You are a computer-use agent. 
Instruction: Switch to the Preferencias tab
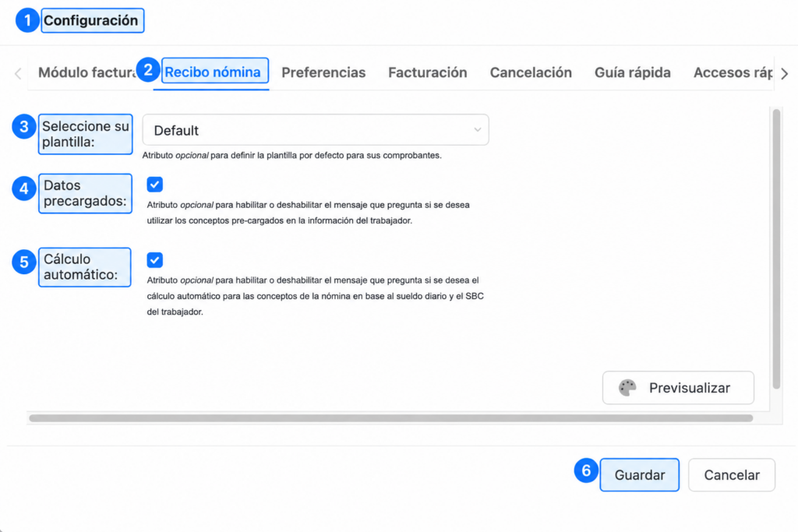pos(323,72)
